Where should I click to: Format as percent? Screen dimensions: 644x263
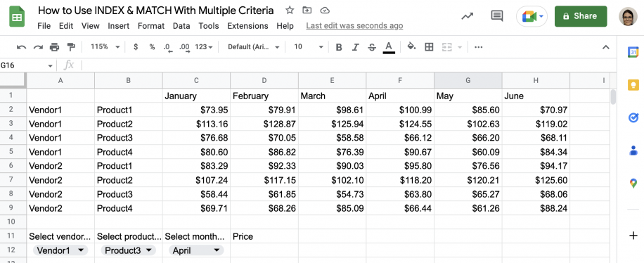(x=152, y=47)
